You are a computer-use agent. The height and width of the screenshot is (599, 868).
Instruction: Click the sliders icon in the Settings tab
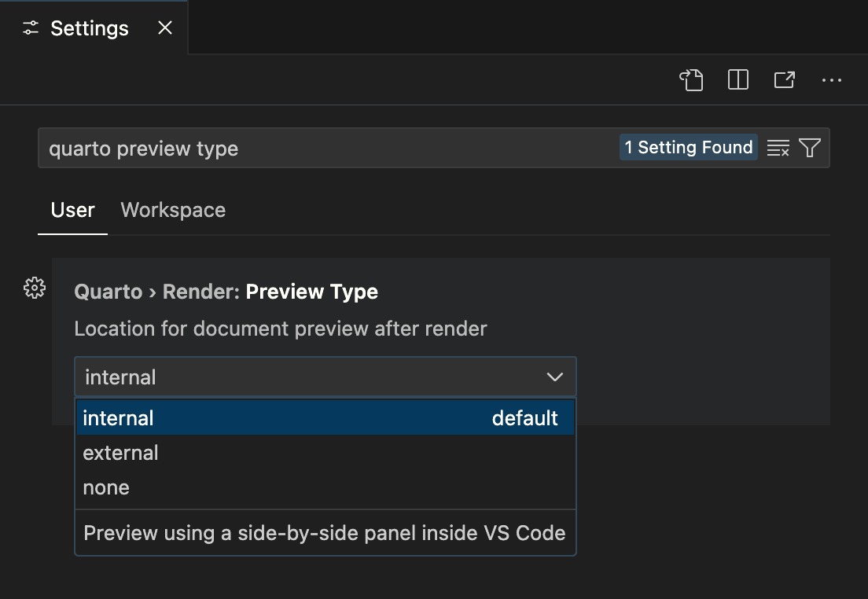pos(30,28)
